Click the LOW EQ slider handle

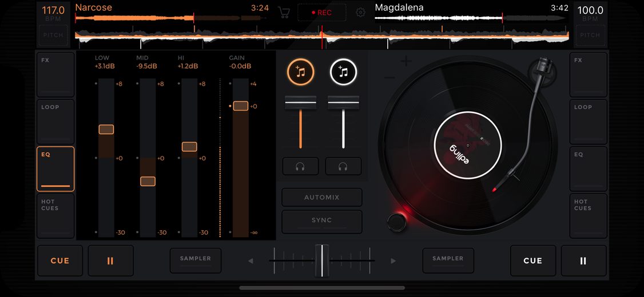point(106,130)
